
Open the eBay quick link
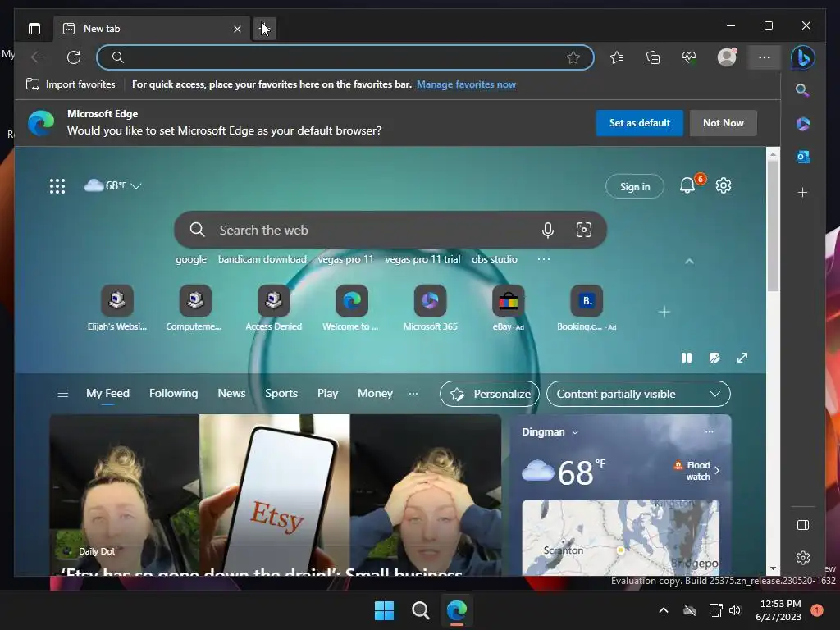(x=509, y=309)
